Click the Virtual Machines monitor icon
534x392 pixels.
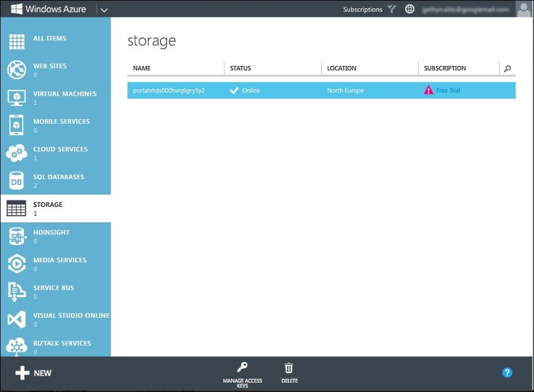17,98
